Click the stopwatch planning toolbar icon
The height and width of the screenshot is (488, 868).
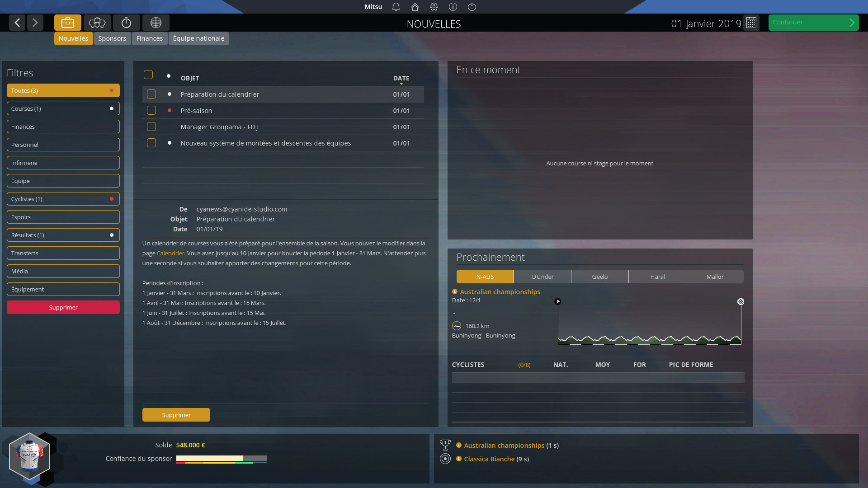pos(126,23)
